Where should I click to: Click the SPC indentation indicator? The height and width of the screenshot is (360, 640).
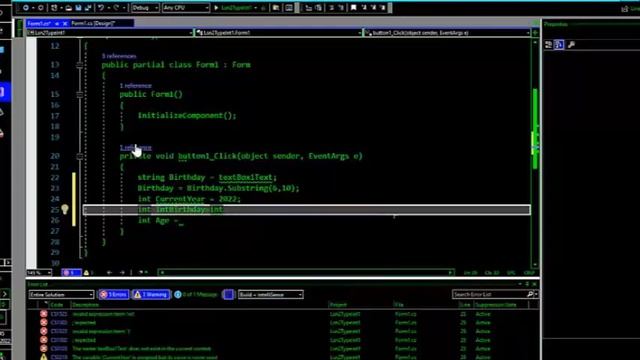[511, 273]
